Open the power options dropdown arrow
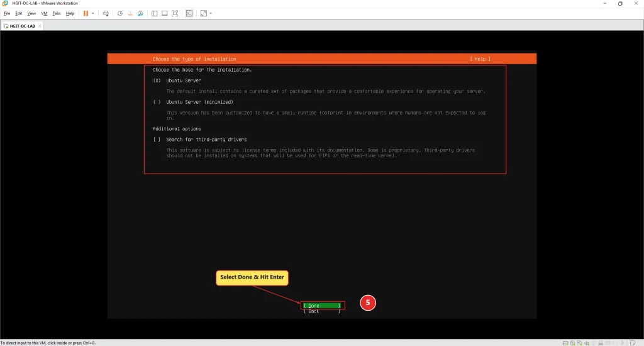 (x=93, y=13)
